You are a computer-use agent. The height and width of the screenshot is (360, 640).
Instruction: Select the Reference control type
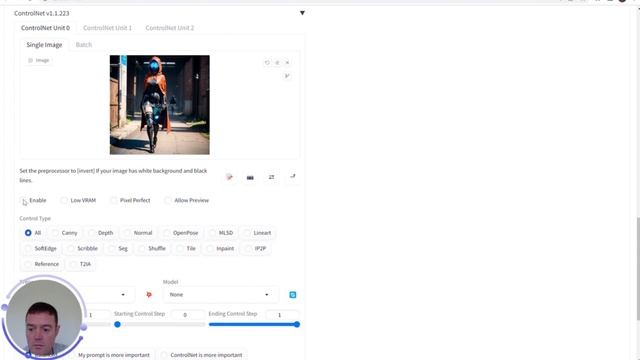coord(42,264)
